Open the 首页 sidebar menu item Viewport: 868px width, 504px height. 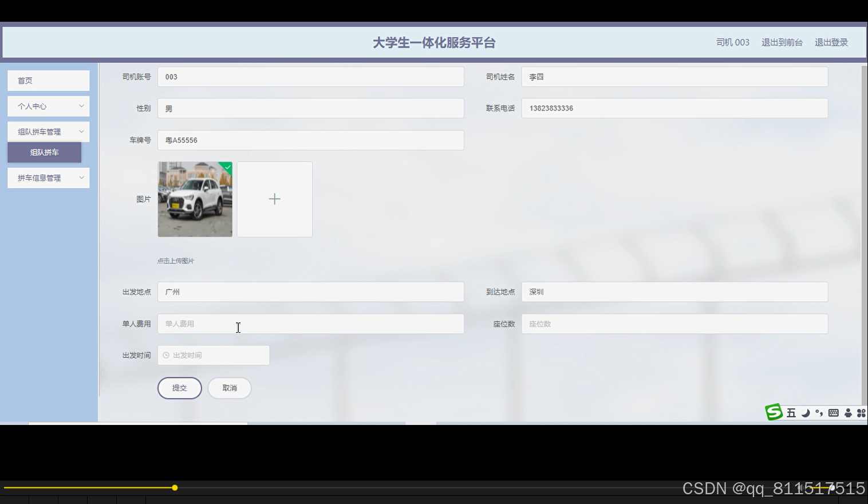(49, 81)
